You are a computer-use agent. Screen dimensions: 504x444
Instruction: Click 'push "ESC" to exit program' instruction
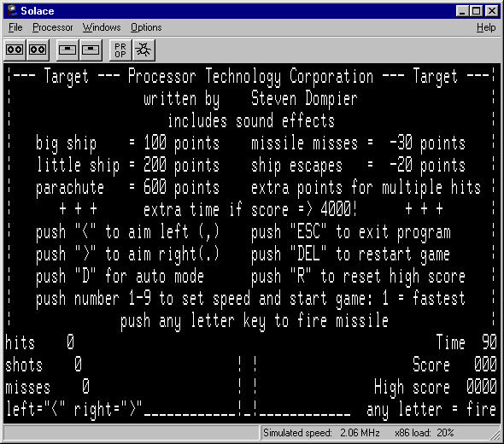(351, 231)
